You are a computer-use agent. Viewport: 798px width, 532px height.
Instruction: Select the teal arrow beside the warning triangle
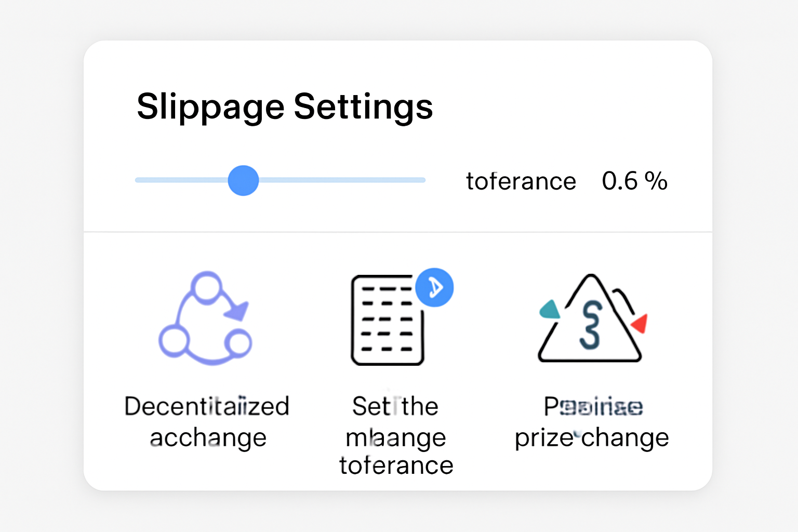[x=551, y=309]
